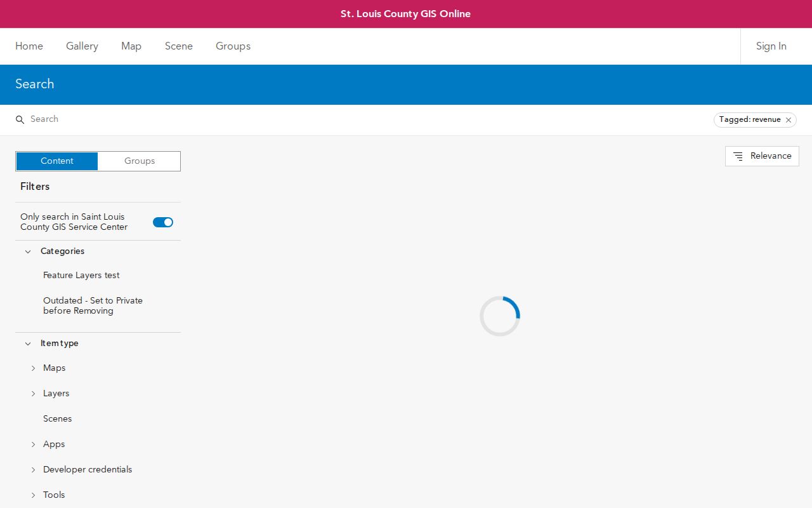Click the Search page heading
Image resolution: width=812 pixels, height=508 pixels.
click(x=34, y=84)
